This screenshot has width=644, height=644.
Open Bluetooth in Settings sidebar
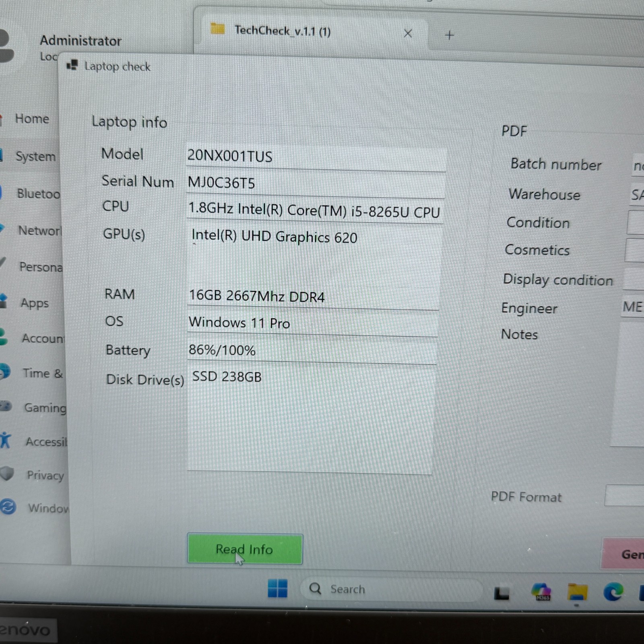point(31,194)
